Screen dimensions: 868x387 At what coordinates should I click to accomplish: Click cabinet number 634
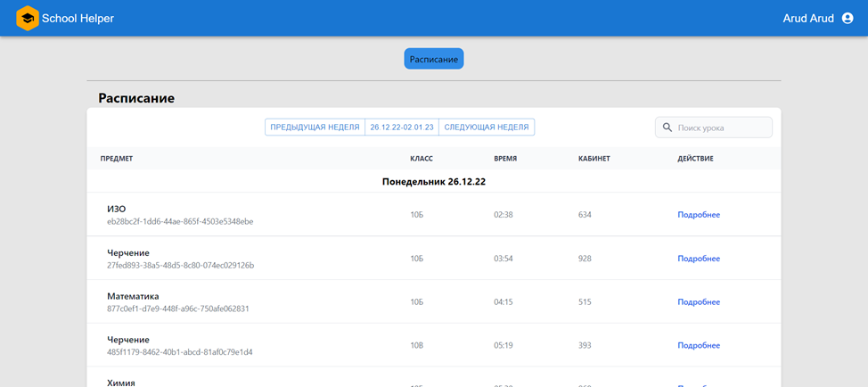click(585, 215)
